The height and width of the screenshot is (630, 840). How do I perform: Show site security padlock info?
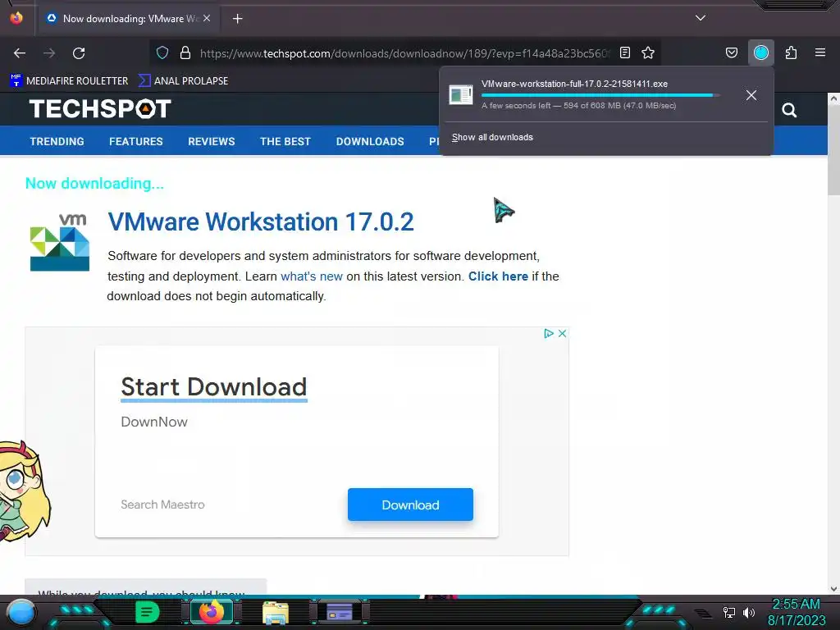click(185, 52)
